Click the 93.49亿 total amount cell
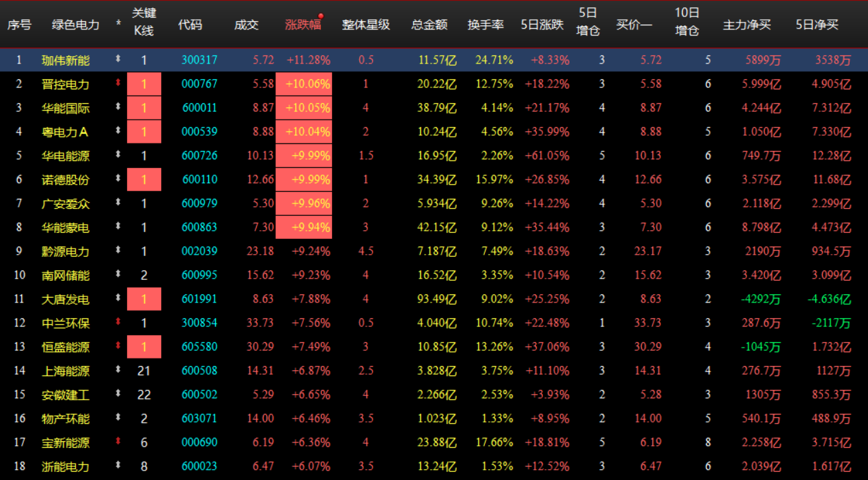868x480 pixels. (437, 299)
